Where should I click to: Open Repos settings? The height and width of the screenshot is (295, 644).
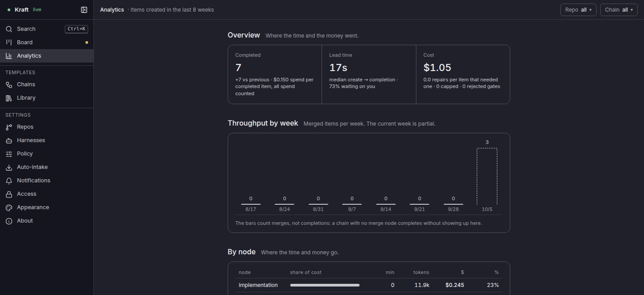[x=47, y=127]
